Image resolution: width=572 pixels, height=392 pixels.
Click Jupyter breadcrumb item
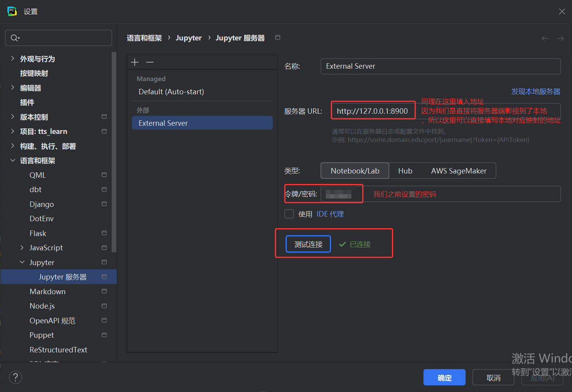(189, 38)
